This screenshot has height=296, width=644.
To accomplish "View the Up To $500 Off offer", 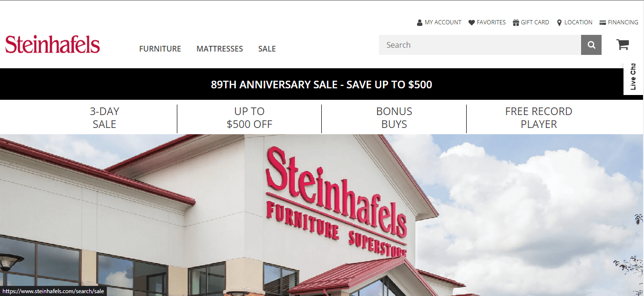I will 249,117.
